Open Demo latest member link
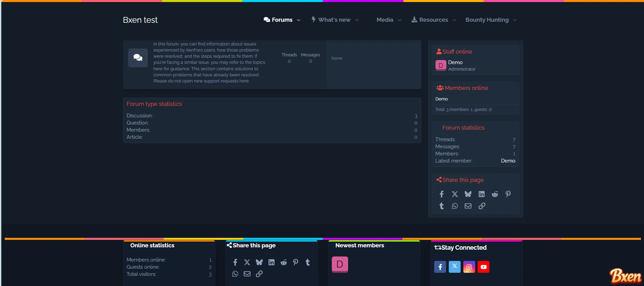This screenshot has height=286, width=644. tap(508, 161)
